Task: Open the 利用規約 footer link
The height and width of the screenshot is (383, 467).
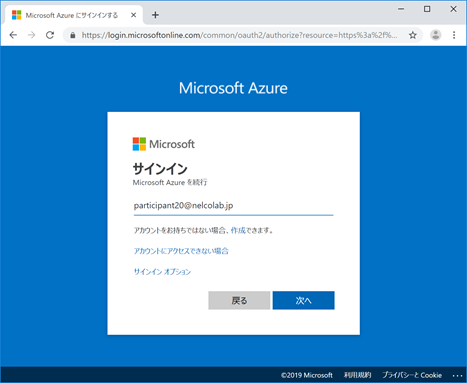Action: coord(357,375)
